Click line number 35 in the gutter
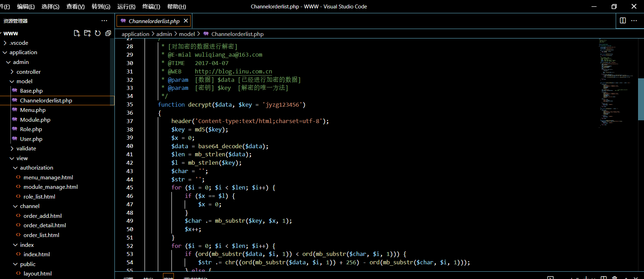 point(129,105)
